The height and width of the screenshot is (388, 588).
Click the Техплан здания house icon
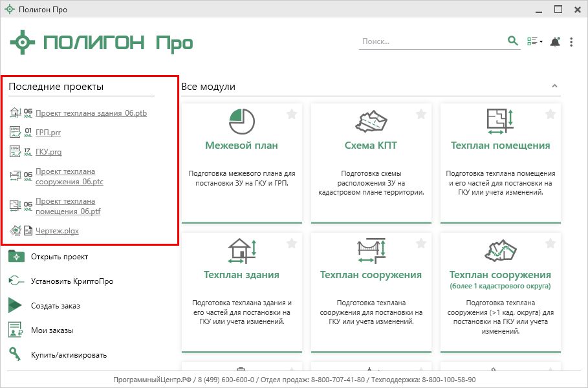pos(241,250)
